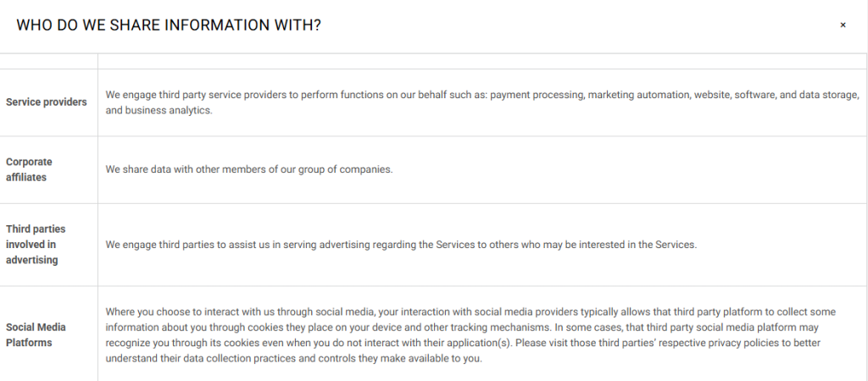Click 'We engage third party service providers' text
The width and height of the screenshot is (868, 381).
200,95
